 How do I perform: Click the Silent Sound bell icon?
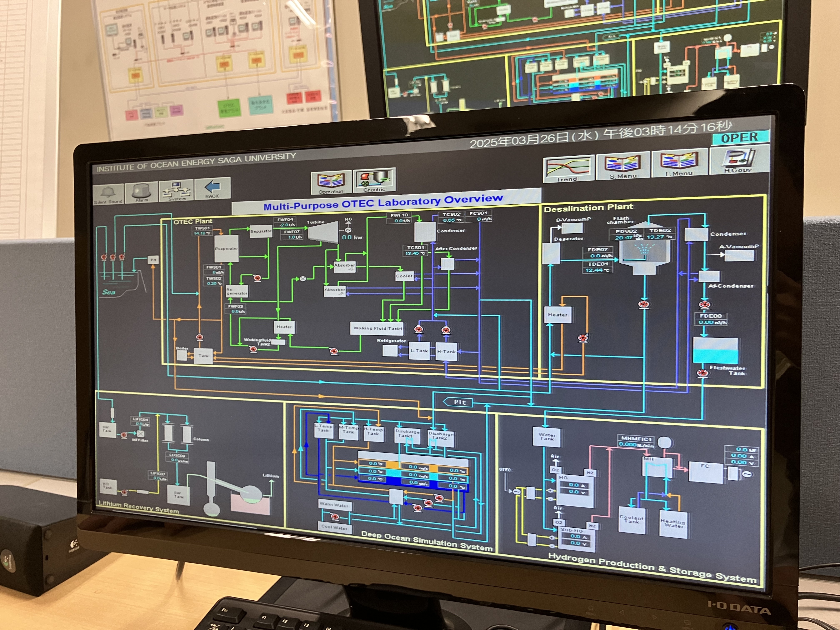coord(108,194)
